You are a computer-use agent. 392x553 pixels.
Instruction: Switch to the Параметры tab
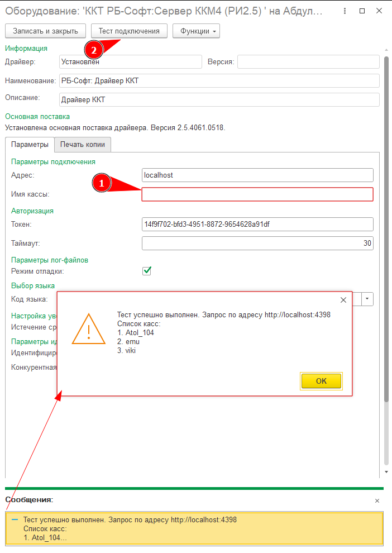tap(30, 145)
